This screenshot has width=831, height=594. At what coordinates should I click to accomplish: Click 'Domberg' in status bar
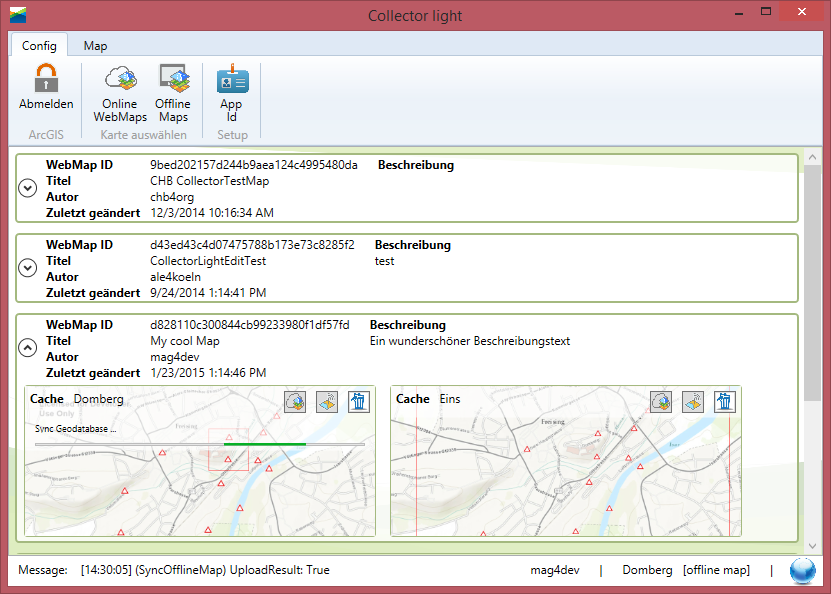pyautogui.click(x=647, y=570)
